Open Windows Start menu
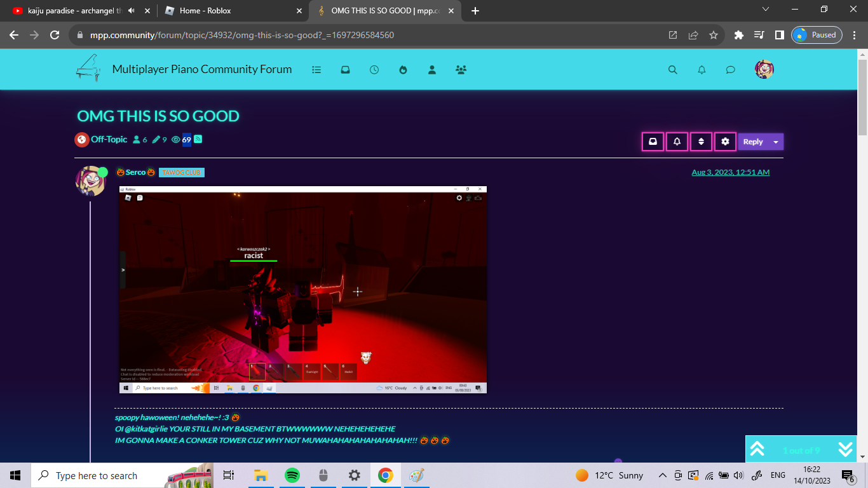Image resolution: width=868 pixels, height=488 pixels. click(x=15, y=475)
